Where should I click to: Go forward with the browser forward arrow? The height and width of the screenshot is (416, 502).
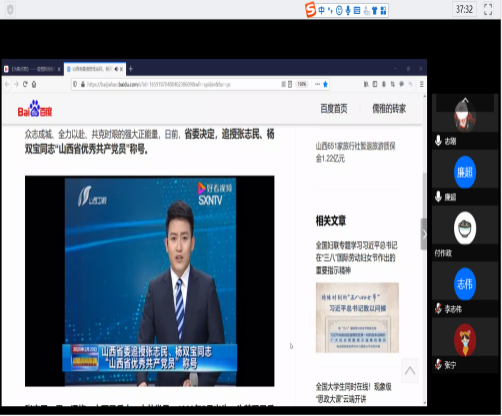[16, 84]
